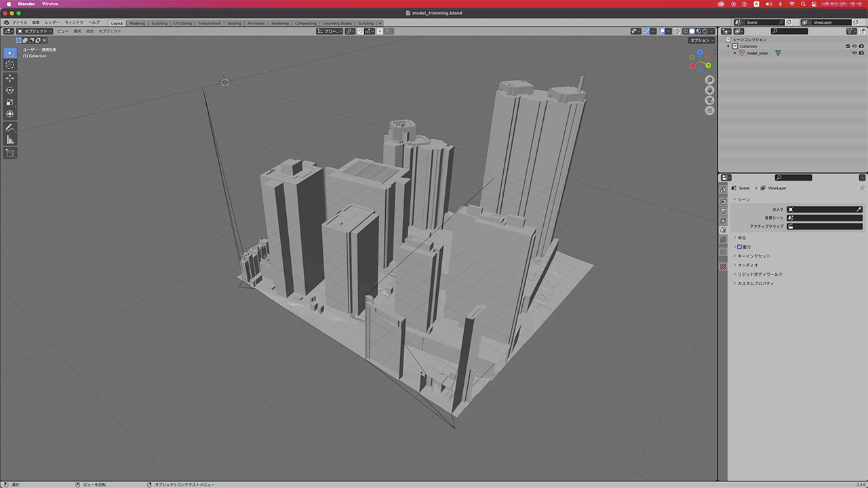Image resolution: width=868 pixels, height=488 pixels.
Task: Toggle viewport overlays display
Action: click(662, 31)
